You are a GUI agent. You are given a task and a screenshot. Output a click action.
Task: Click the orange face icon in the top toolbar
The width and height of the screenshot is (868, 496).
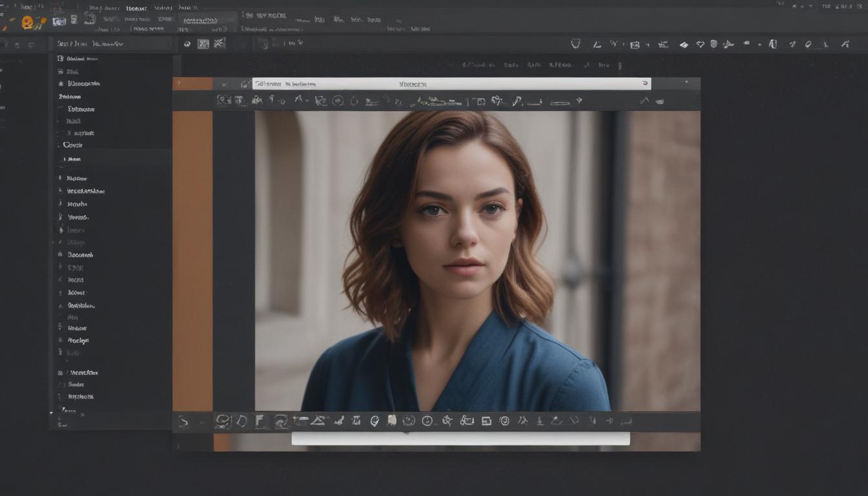point(27,23)
